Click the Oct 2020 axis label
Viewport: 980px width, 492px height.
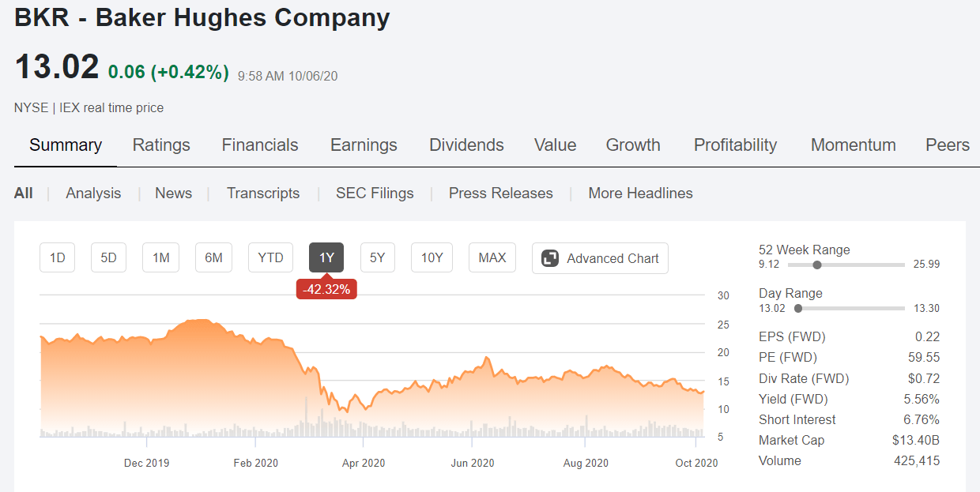pos(696,463)
